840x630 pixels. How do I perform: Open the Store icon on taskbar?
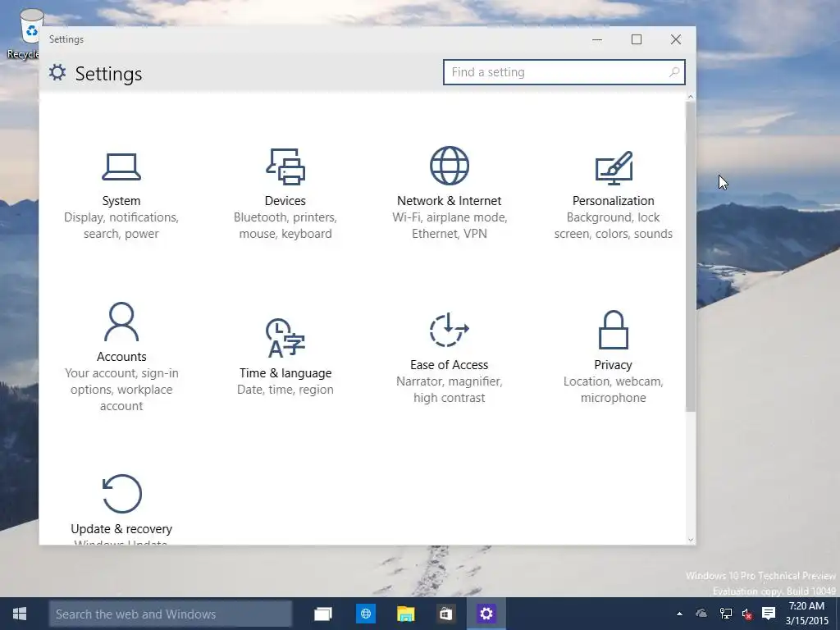tap(445, 614)
